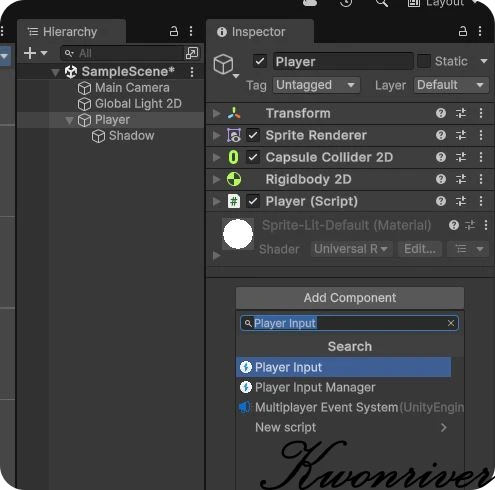Enable the Static checkbox
This screenshot has height=490, width=495.
(424, 61)
